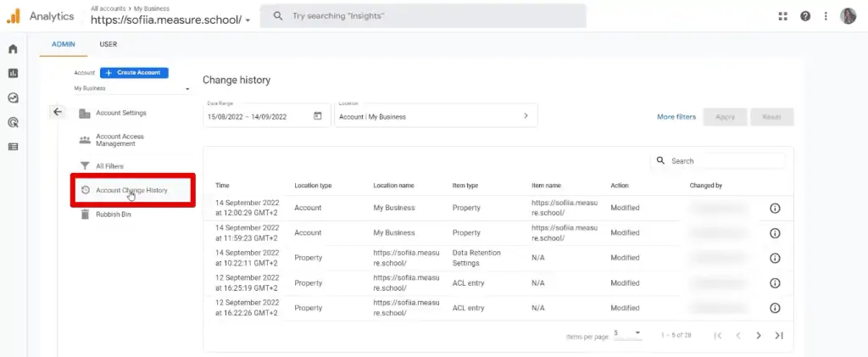Click the magnifier icon in table search
The height and width of the screenshot is (357, 868).
point(660,160)
